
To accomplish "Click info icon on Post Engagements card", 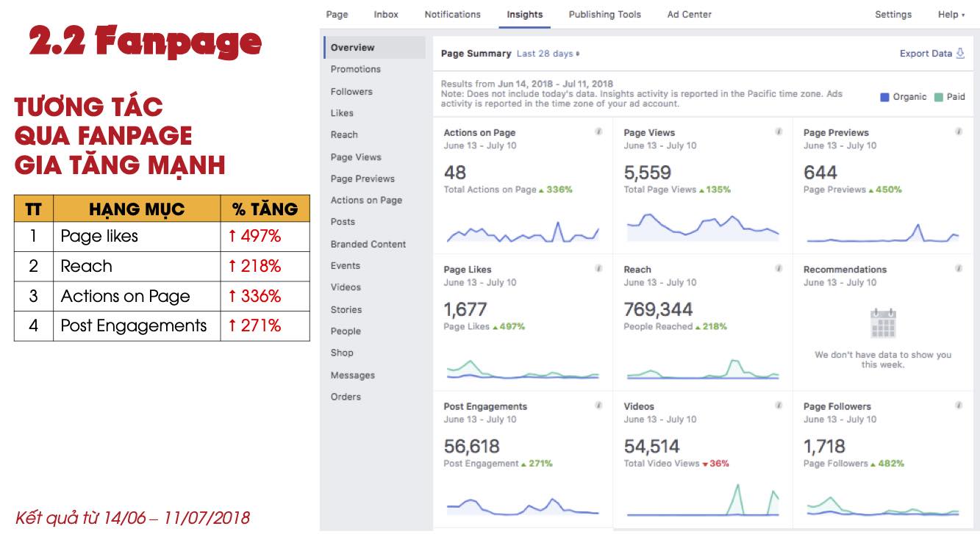I will (598, 406).
